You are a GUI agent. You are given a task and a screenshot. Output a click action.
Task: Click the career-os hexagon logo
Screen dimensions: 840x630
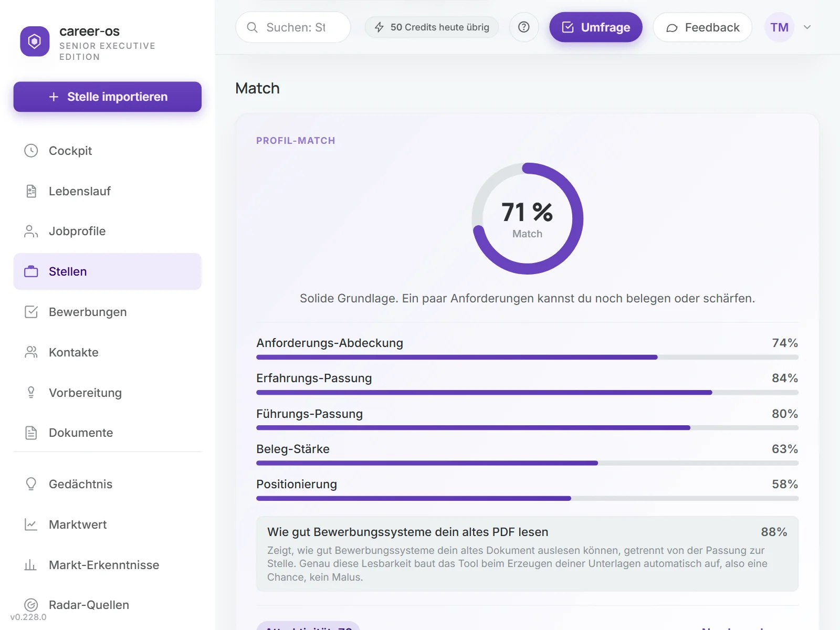coord(35,41)
